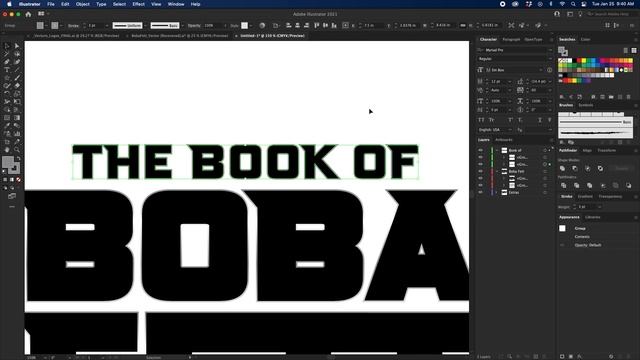Switch Swatches panel to thumbnail view icon

(634, 50)
